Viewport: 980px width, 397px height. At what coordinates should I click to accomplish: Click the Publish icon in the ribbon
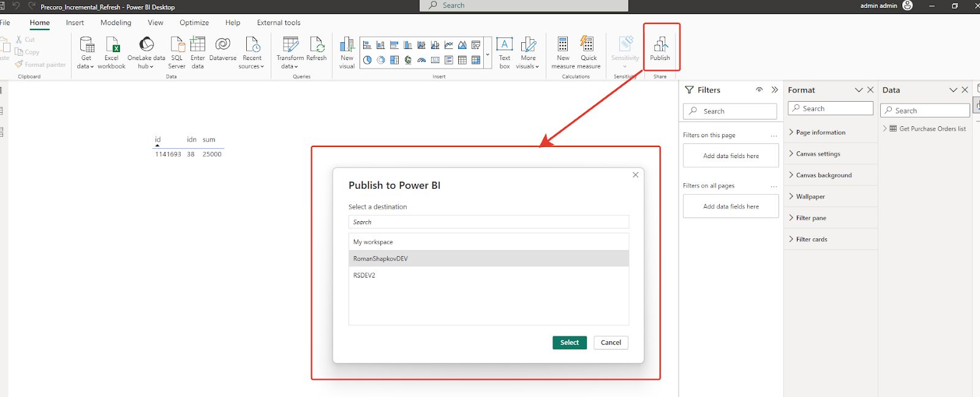(x=660, y=44)
